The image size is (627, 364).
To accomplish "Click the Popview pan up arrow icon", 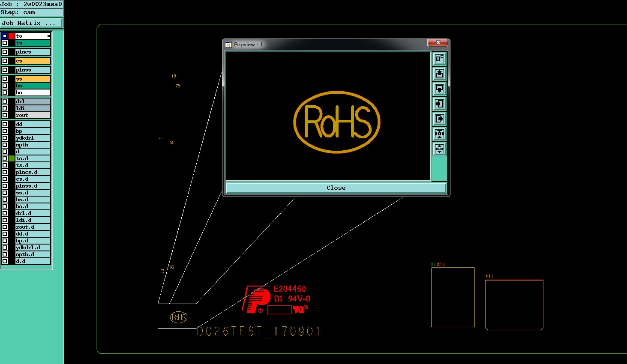I will coord(439,74).
